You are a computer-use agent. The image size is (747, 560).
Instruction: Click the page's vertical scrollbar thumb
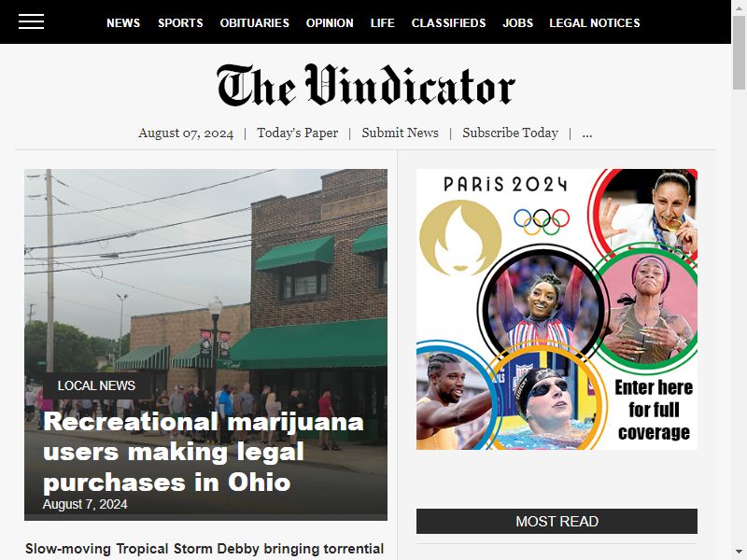click(739, 52)
